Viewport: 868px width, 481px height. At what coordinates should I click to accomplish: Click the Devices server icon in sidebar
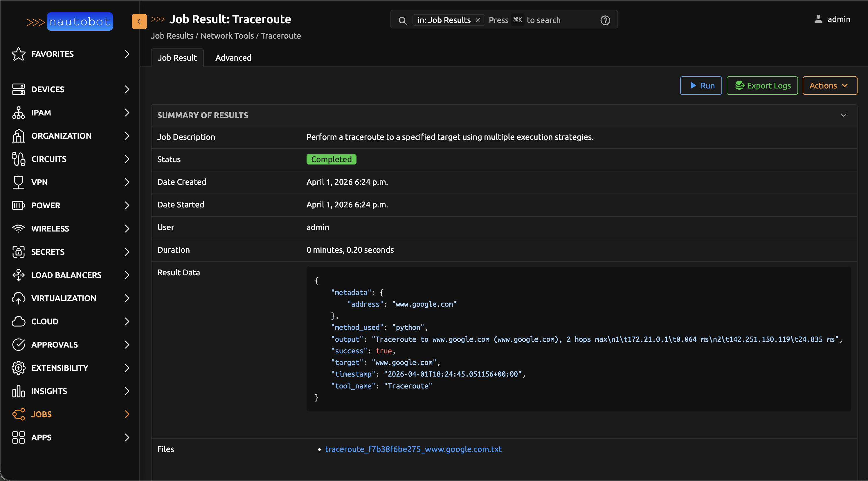18,89
